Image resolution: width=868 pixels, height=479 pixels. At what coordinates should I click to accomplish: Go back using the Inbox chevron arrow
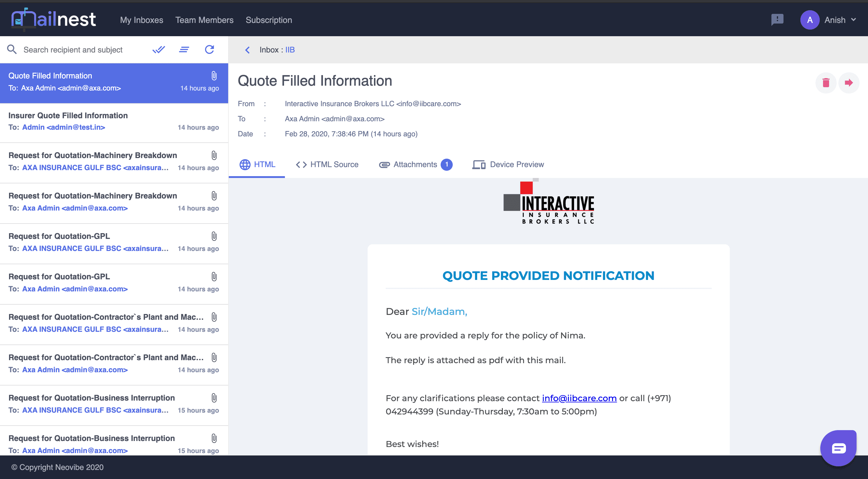[x=247, y=50]
